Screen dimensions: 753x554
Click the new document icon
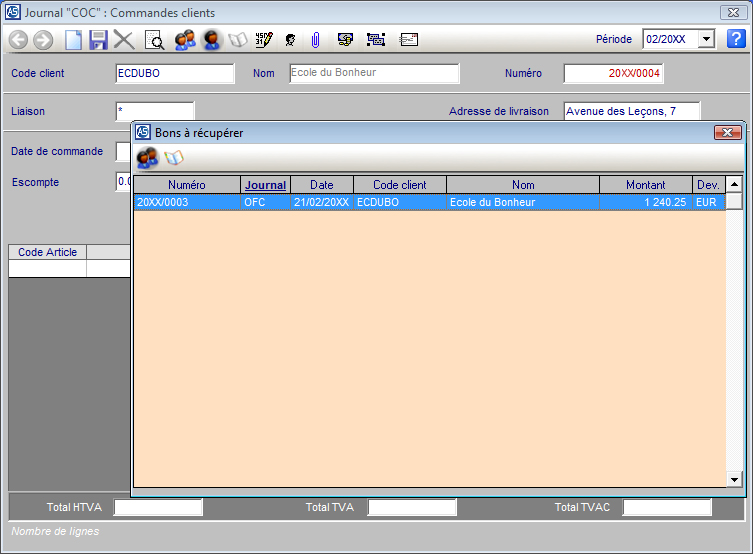[x=73, y=40]
